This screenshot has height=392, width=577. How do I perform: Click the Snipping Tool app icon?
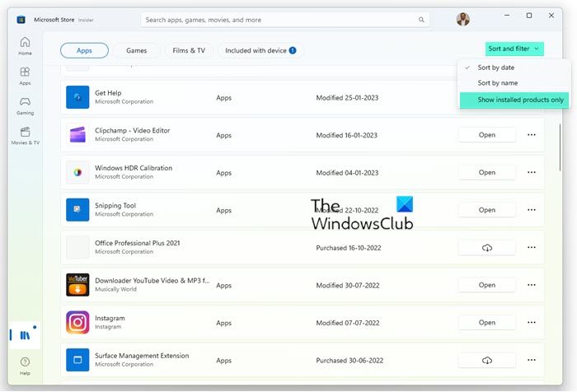tap(77, 210)
